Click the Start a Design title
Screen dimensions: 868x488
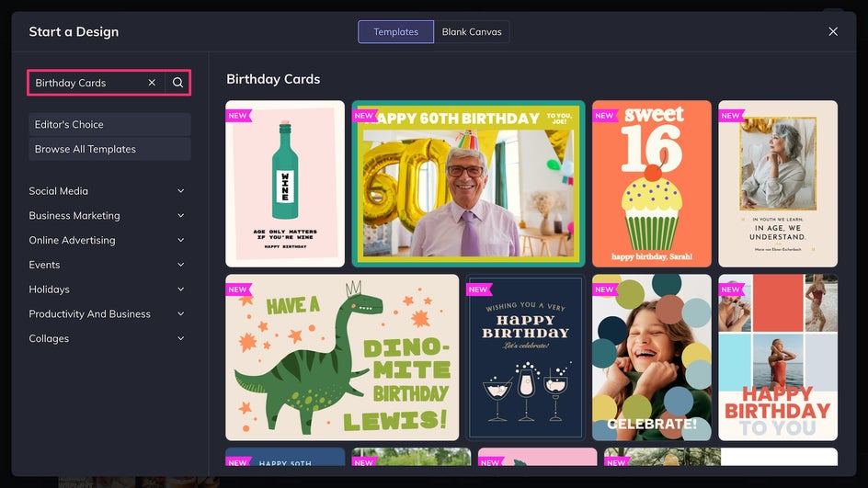74,31
